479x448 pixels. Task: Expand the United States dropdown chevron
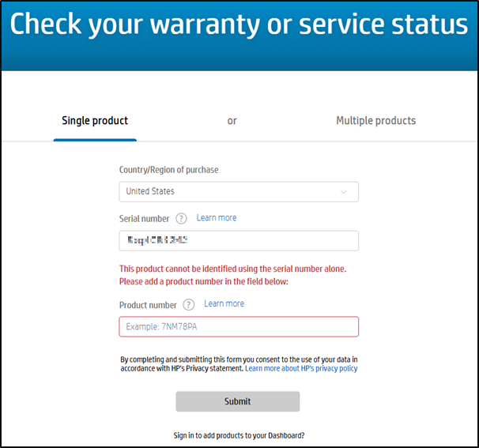[343, 192]
